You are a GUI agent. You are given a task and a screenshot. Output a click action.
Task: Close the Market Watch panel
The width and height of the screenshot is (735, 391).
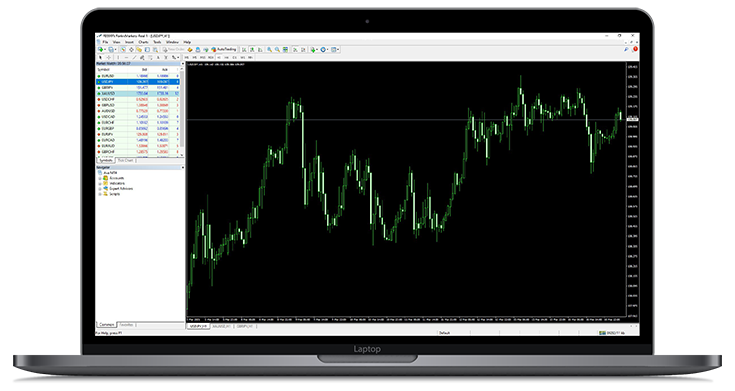click(182, 63)
